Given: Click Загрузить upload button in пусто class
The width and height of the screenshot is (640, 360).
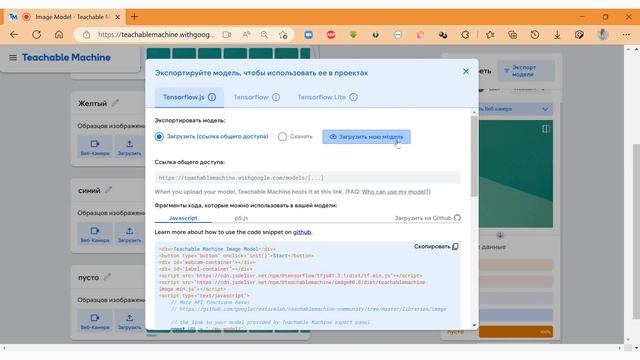Looking at the screenshot, I should [129, 321].
